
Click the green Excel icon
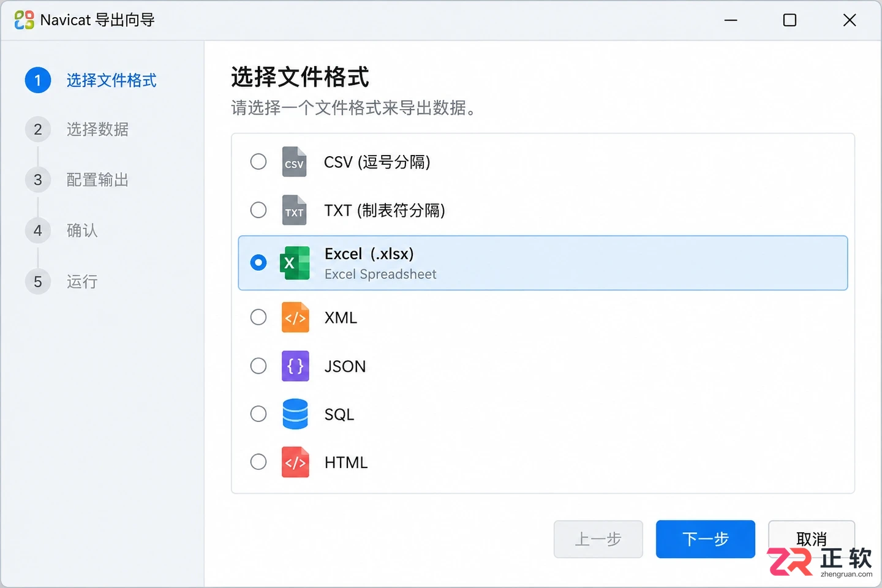tap(295, 263)
